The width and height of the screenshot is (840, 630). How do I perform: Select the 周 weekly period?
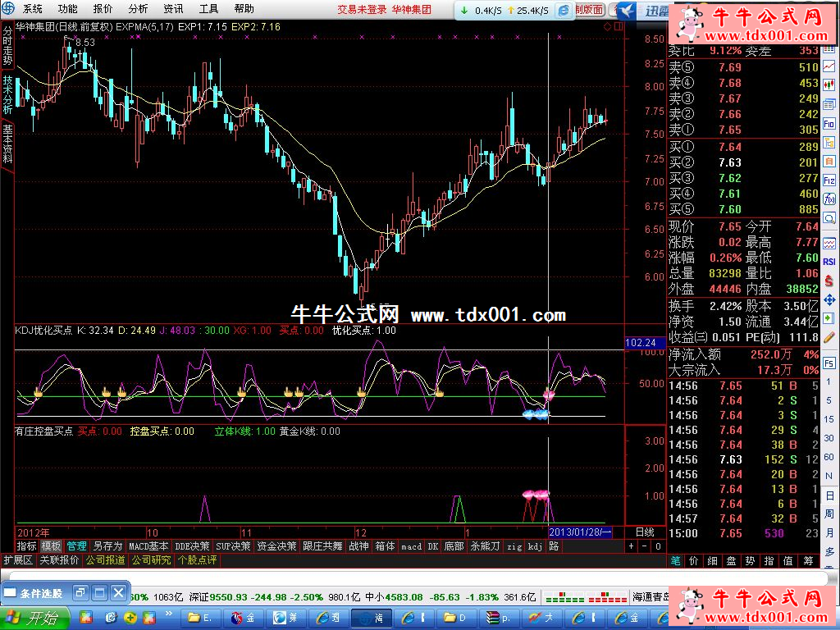pos(829,514)
